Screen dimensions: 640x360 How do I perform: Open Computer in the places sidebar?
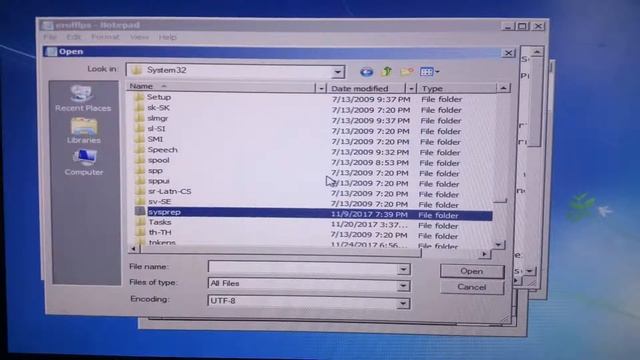pyautogui.click(x=84, y=162)
